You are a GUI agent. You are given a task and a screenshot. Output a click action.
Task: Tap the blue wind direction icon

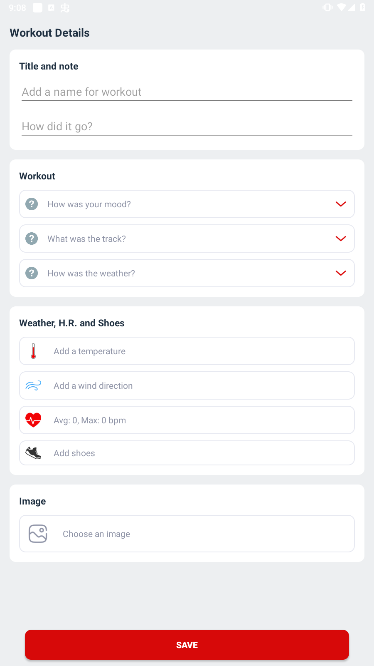(x=33, y=386)
